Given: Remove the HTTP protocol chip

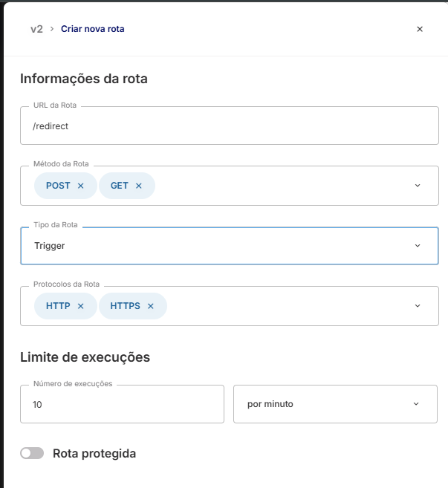Looking at the screenshot, I should (81, 306).
